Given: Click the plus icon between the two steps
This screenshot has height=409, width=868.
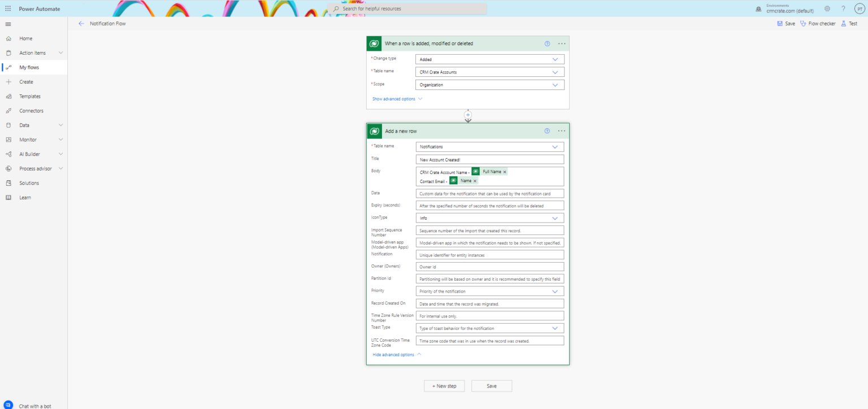Looking at the screenshot, I should point(468,115).
